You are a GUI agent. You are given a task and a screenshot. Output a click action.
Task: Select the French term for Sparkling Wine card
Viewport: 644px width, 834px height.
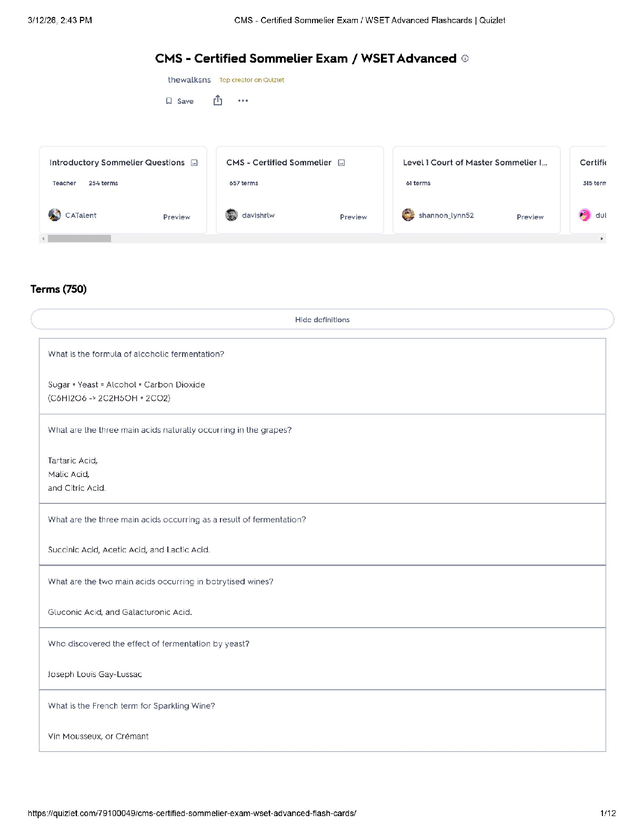point(323,721)
